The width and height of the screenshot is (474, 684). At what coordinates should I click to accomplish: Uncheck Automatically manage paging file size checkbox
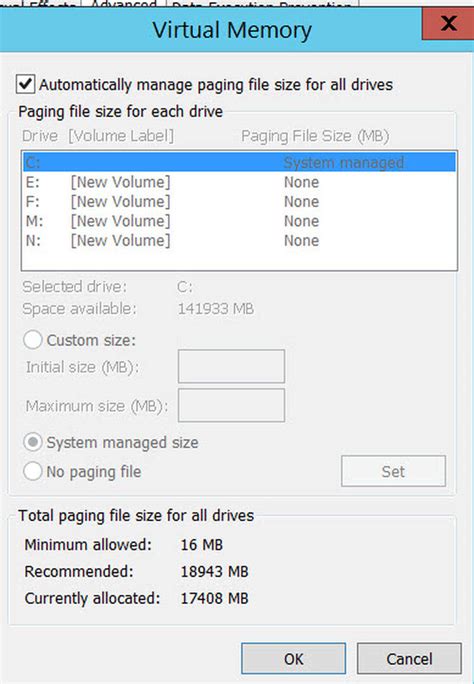click(x=25, y=84)
